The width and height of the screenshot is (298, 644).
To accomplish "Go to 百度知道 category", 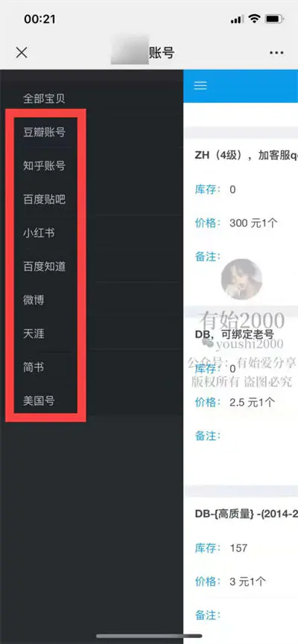I will [44, 267].
